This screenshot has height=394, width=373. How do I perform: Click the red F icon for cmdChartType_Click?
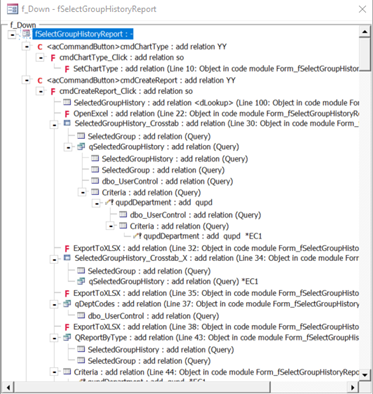53,58
